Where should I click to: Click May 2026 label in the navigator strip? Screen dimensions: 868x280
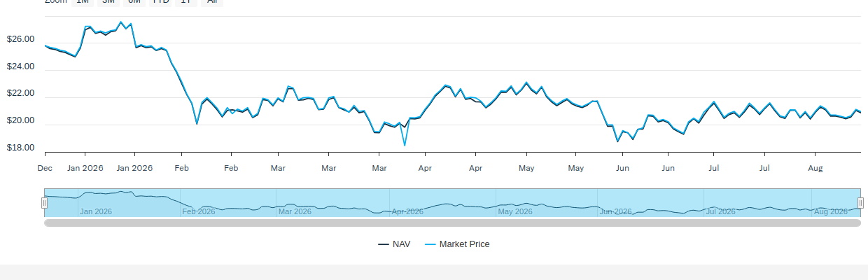point(515,211)
